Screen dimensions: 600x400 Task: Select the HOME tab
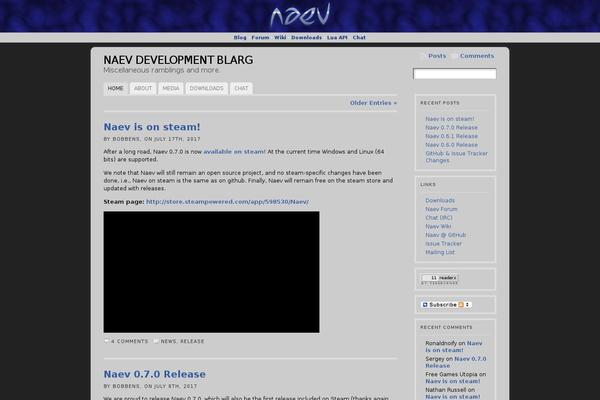click(116, 88)
